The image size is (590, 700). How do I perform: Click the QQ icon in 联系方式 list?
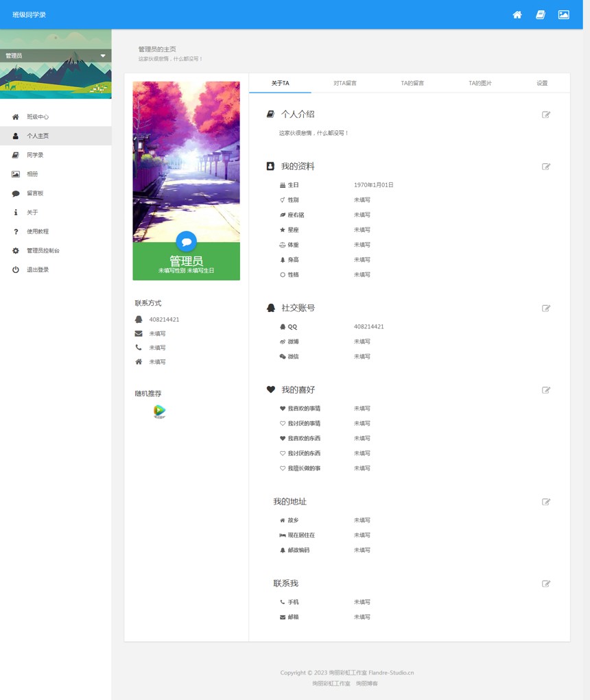tap(139, 319)
